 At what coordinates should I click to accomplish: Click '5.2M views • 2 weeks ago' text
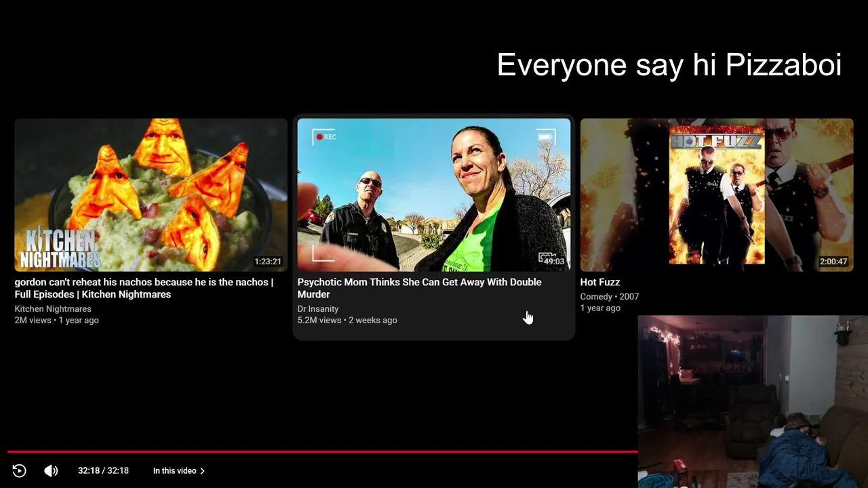[347, 320]
